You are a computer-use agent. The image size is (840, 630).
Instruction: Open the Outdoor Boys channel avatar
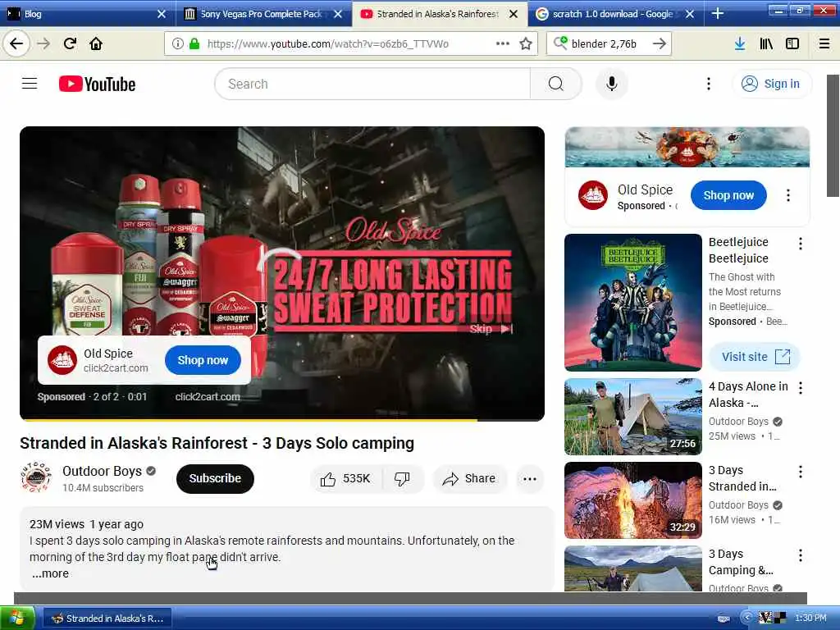pos(36,478)
